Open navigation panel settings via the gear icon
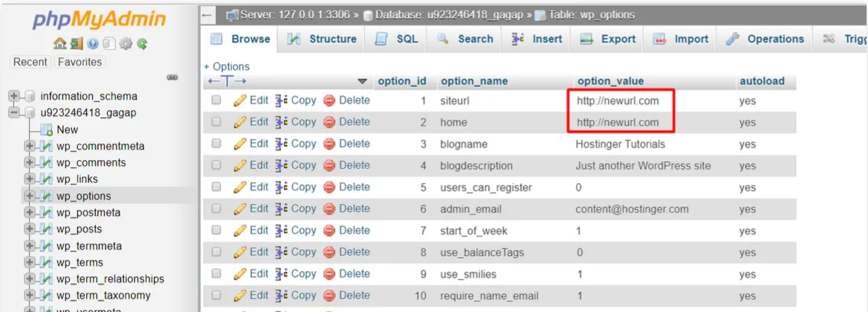 tap(126, 45)
